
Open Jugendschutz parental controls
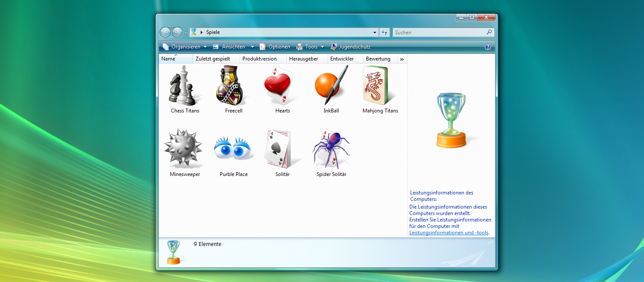[350, 47]
